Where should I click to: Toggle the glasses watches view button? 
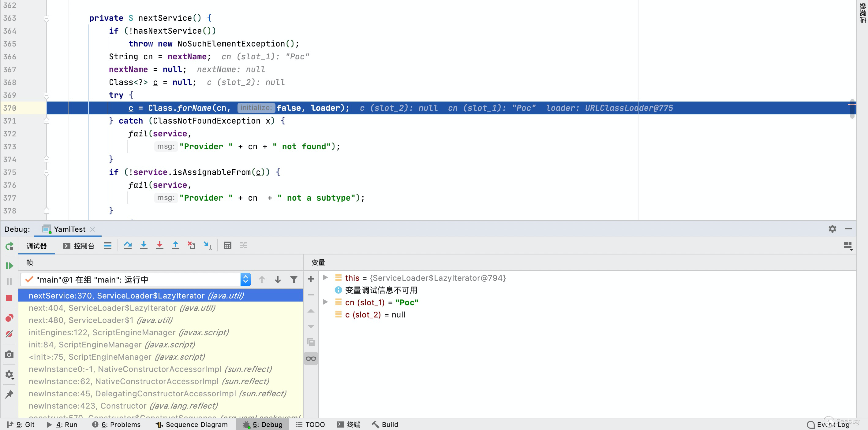[x=311, y=359]
